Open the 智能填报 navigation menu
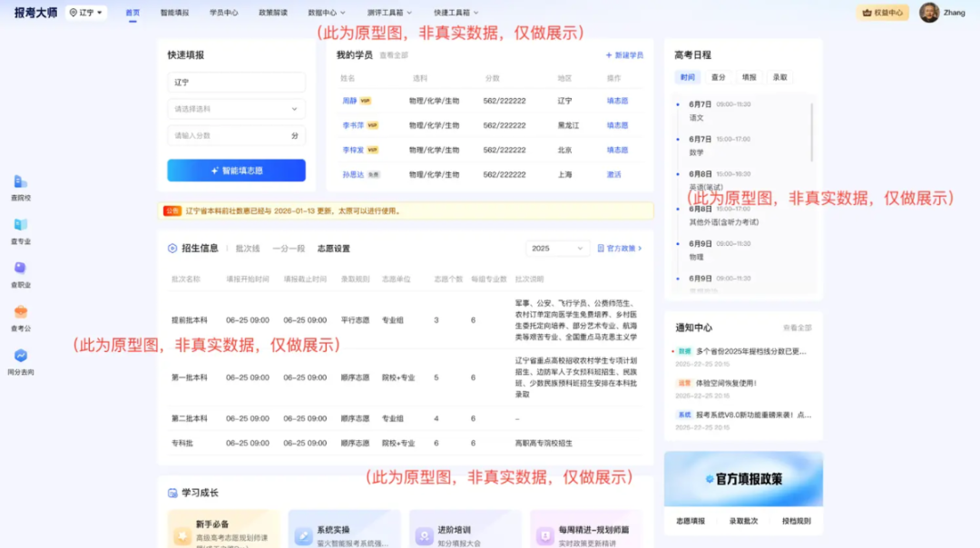Viewport: 980px width, 548px height. point(174,13)
